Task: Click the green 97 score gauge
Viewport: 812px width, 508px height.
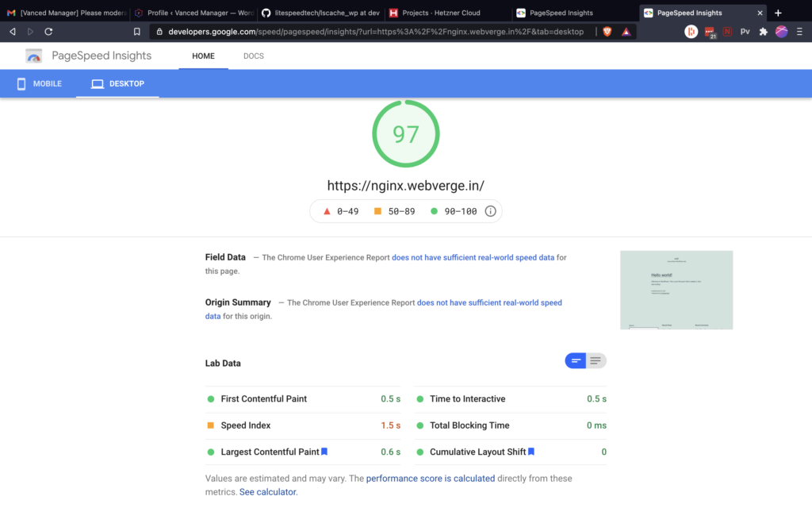Action: pyautogui.click(x=405, y=133)
